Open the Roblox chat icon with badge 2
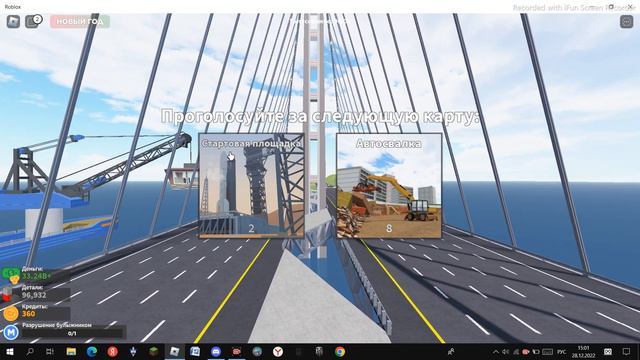This screenshot has width=640, height=360. 33,21
